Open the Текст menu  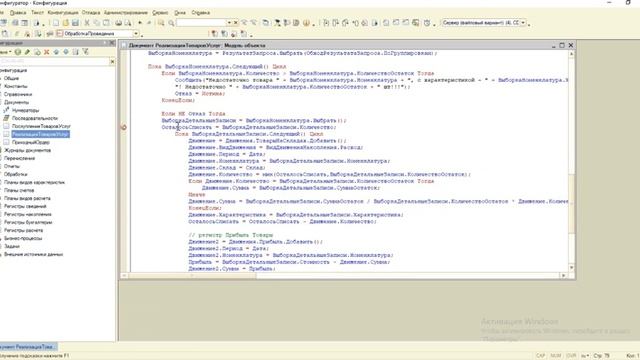click(x=37, y=13)
